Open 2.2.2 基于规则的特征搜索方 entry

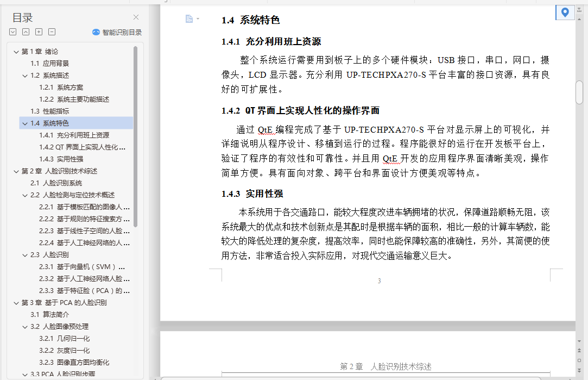(x=84, y=219)
